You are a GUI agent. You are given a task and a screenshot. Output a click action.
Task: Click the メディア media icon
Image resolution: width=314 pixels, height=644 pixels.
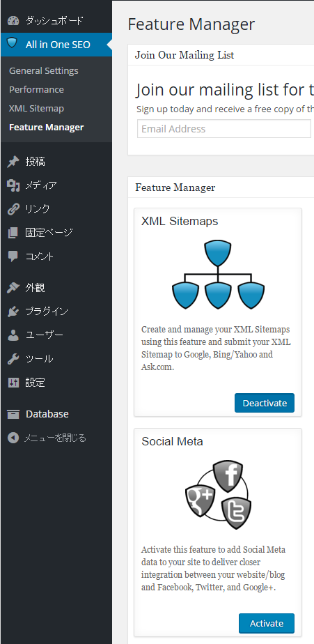13,185
